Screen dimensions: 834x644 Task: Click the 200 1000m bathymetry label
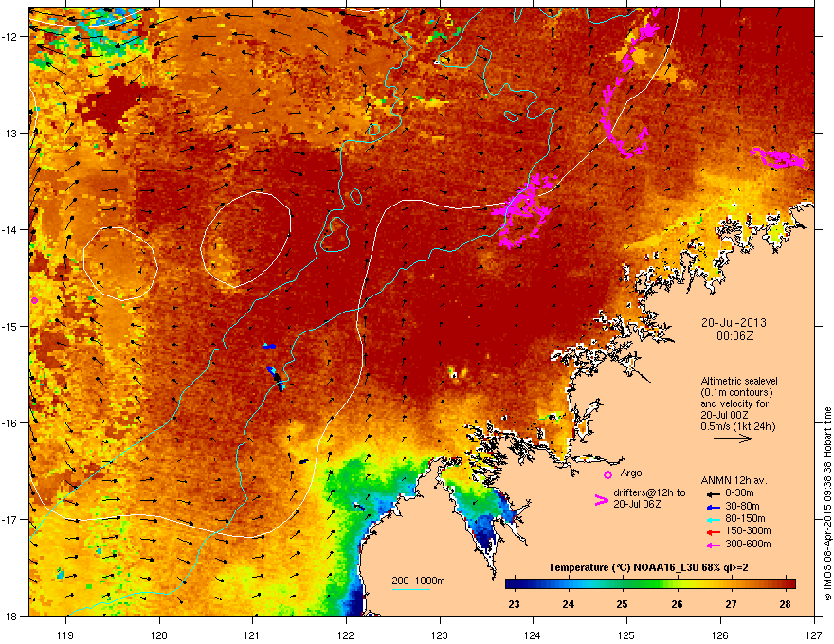point(418,581)
